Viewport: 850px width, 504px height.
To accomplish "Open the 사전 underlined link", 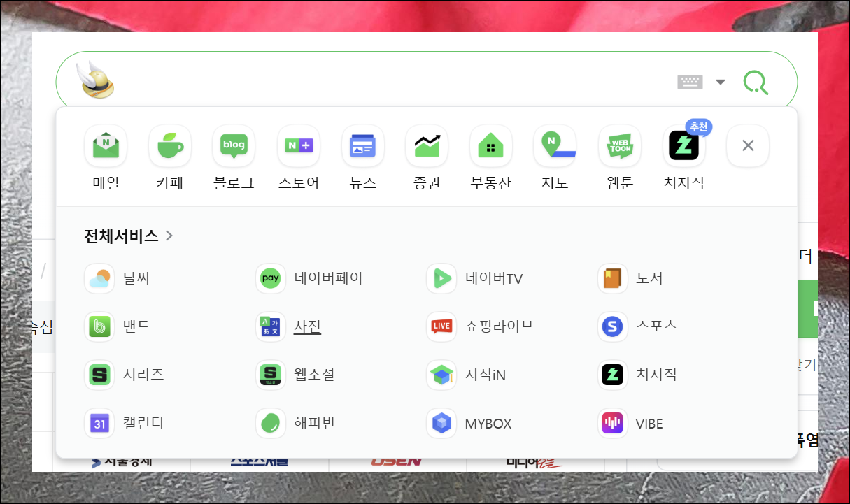I will (x=308, y=326).
